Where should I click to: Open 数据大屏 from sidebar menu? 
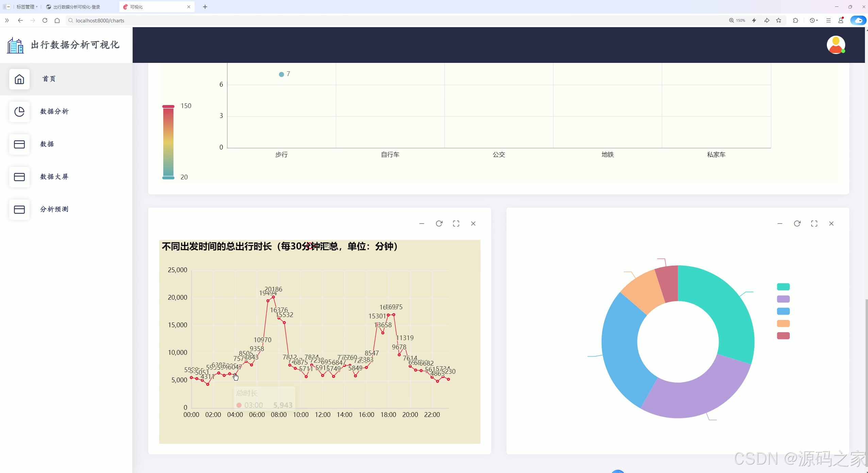click(x=54, y=177)
